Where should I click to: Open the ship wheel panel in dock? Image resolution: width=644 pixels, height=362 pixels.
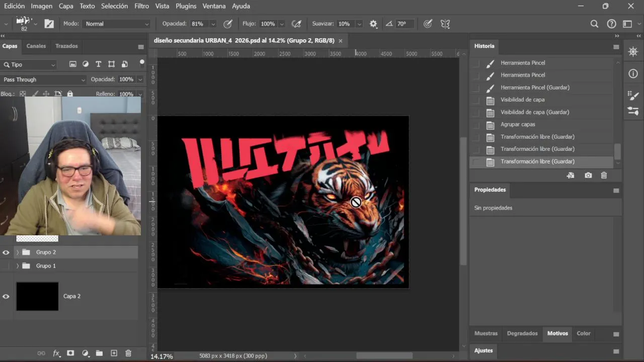click(633, 52)
